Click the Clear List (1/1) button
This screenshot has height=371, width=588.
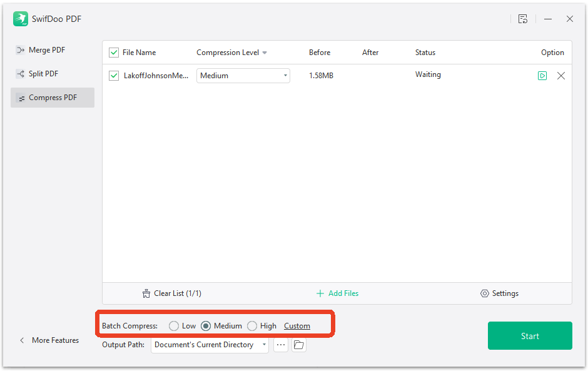[172, 293]
